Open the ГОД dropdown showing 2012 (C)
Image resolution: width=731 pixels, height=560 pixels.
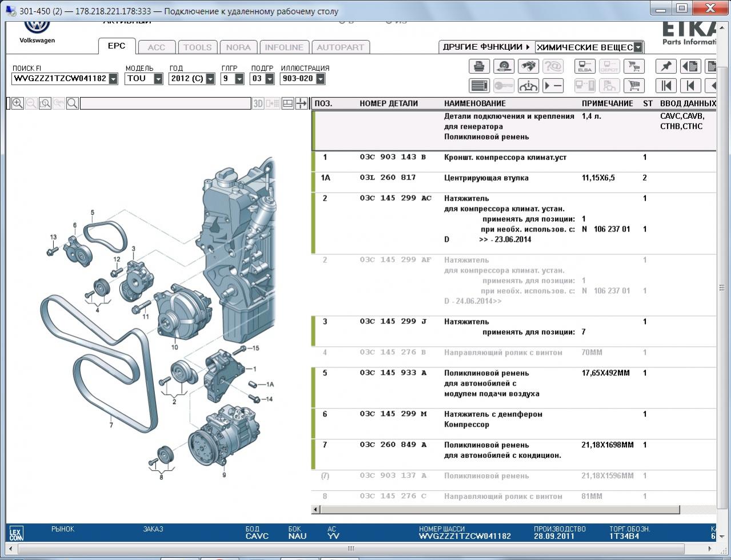click(210, 78)
